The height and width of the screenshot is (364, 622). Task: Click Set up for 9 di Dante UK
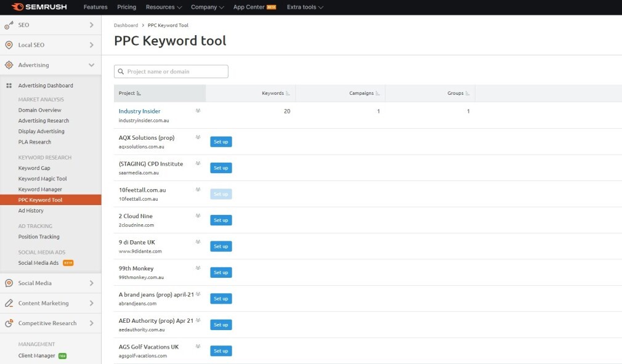tap(221, 246)
